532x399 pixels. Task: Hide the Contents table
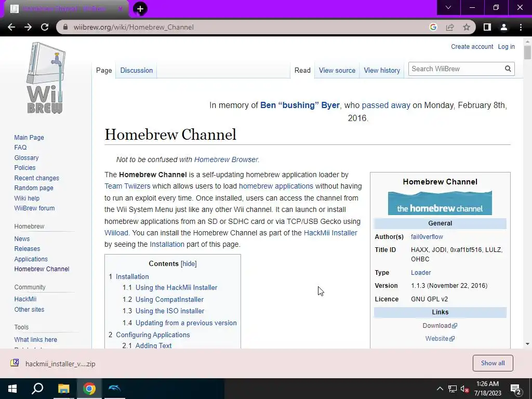[x=189, y=263]
